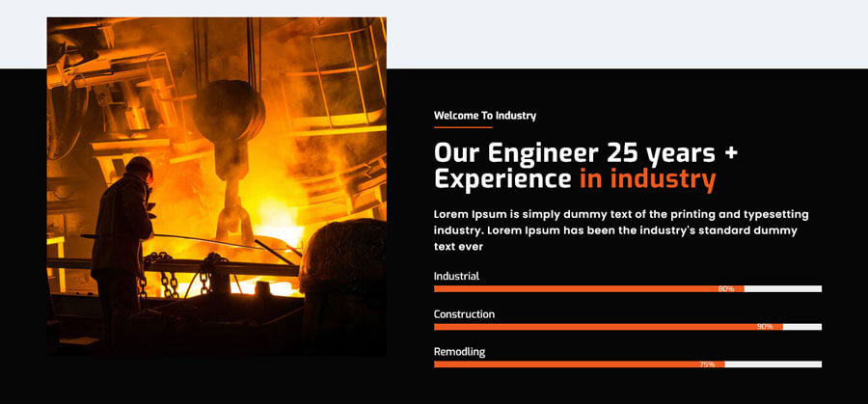Click the orange 'in industry' heading text
The height and width of the screenshot is (404, 868).
coord(648,179)
